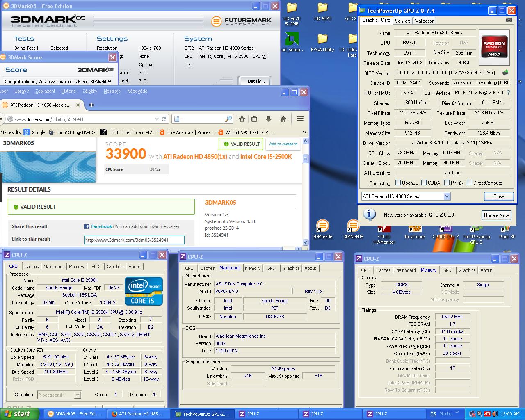Enable the DirectCompute checkbox in GPU-Z
The height and width of the screenshot is (420, 525).
(x=470, y=183)
